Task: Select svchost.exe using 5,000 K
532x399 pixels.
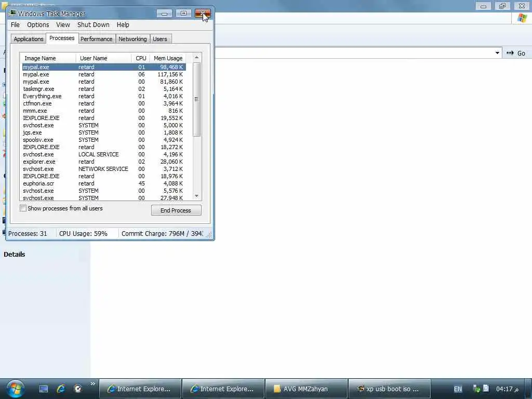Action: [104, 125]
